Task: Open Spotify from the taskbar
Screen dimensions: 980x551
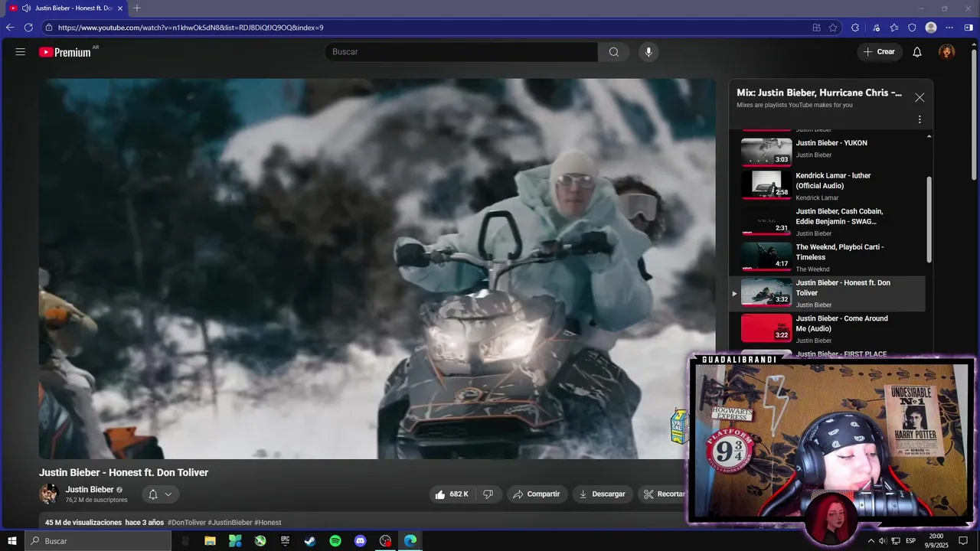Action: (x=335, y=541)
